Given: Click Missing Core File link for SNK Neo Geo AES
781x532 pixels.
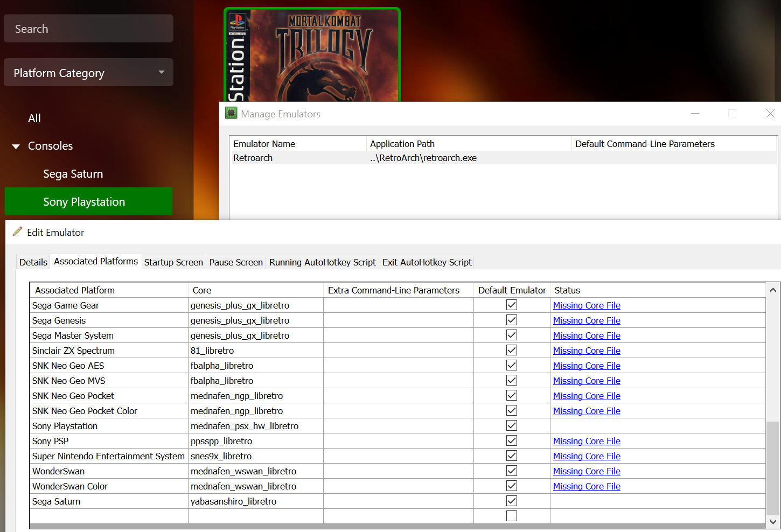Looking at the screenshot, I should pos(587,366).
